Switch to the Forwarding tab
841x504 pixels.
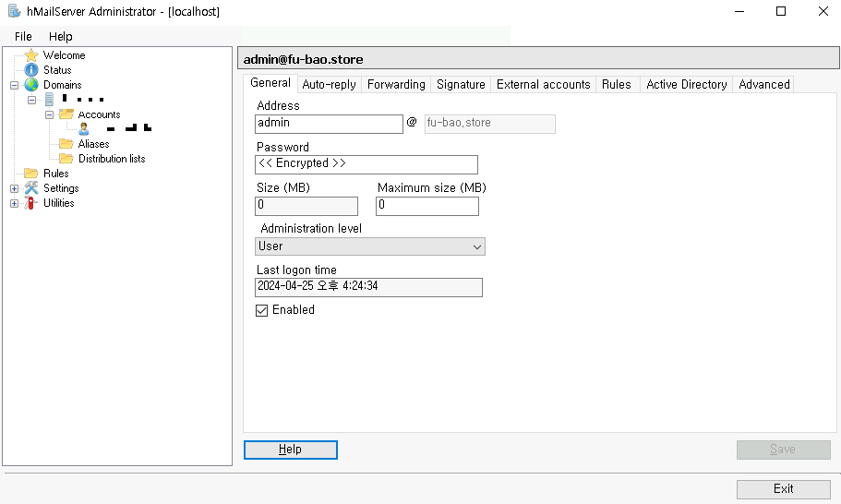click(396, 84)
